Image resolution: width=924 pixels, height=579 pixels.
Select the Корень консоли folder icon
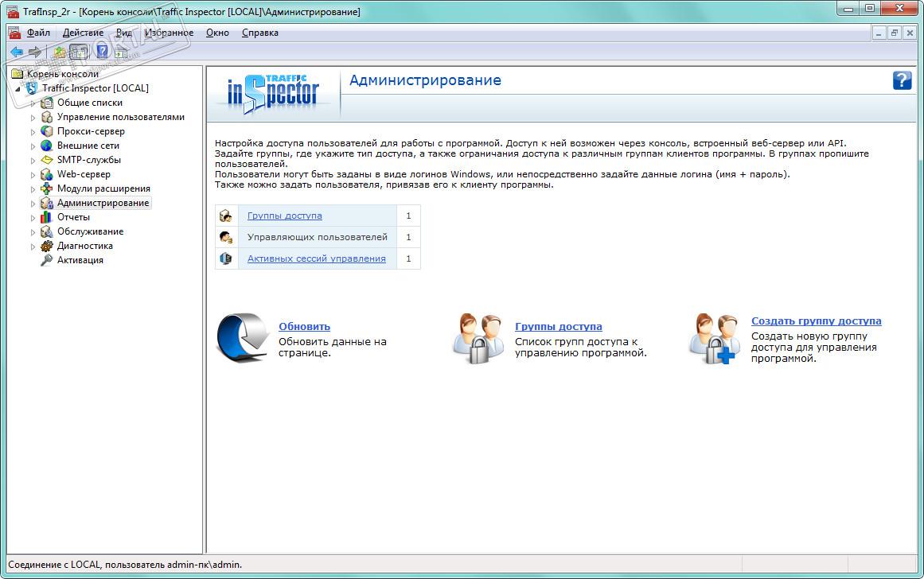[17, 74]
